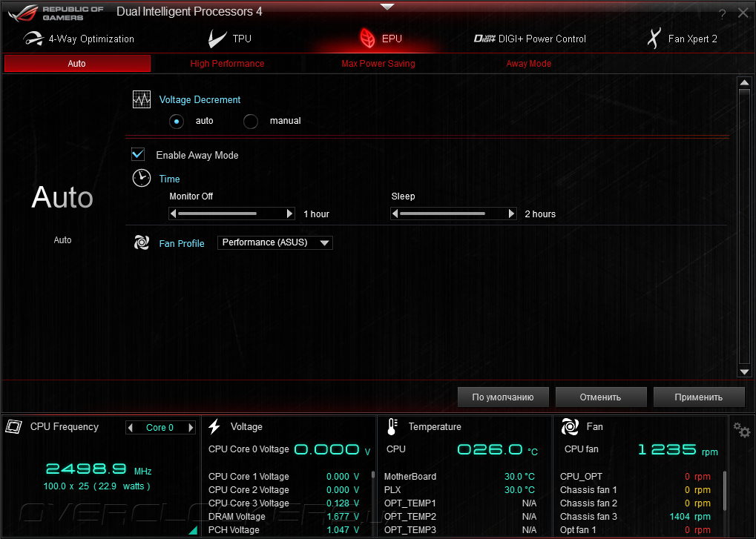
Task: Select the manual voltage decrement radio
Action: tap(251, 122)
